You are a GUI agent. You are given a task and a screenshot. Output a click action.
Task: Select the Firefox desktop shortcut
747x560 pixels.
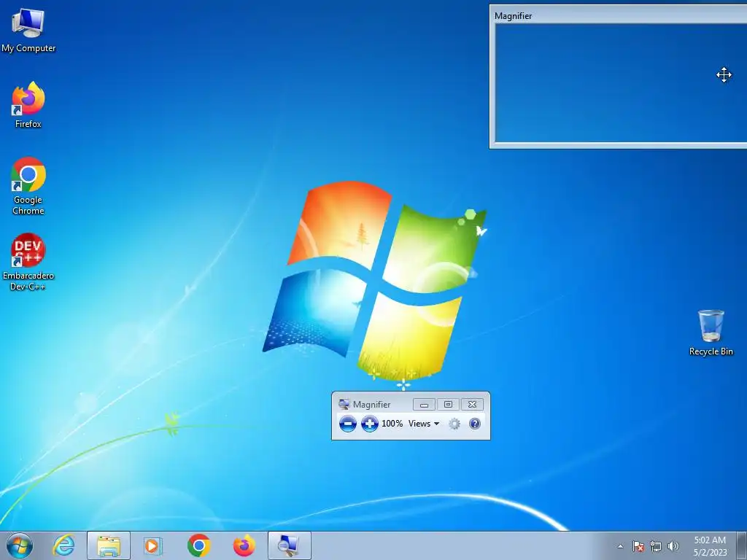[x=28, y=105]
